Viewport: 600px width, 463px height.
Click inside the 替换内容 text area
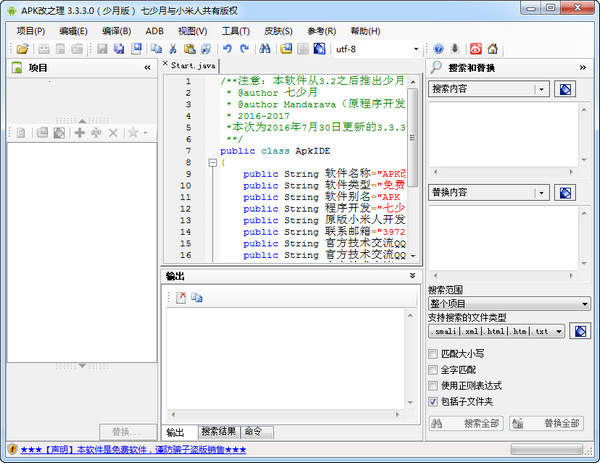pos(508,240)
